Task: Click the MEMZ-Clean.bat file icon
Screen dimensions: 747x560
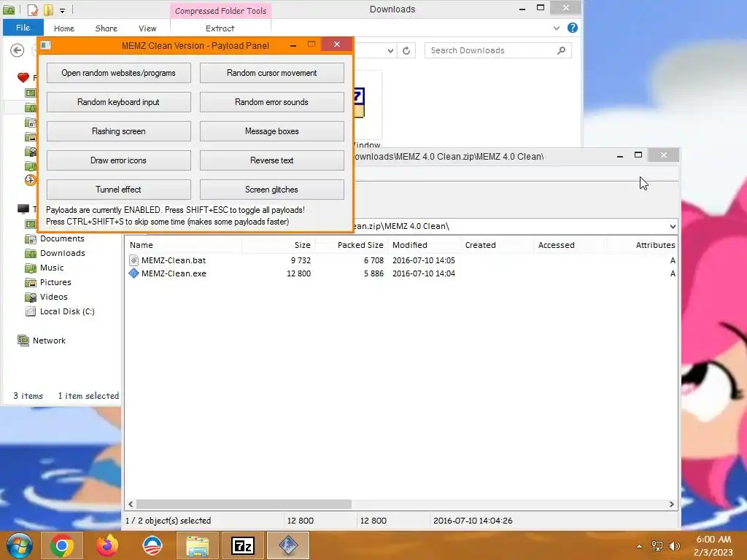Action: point(134,260)
